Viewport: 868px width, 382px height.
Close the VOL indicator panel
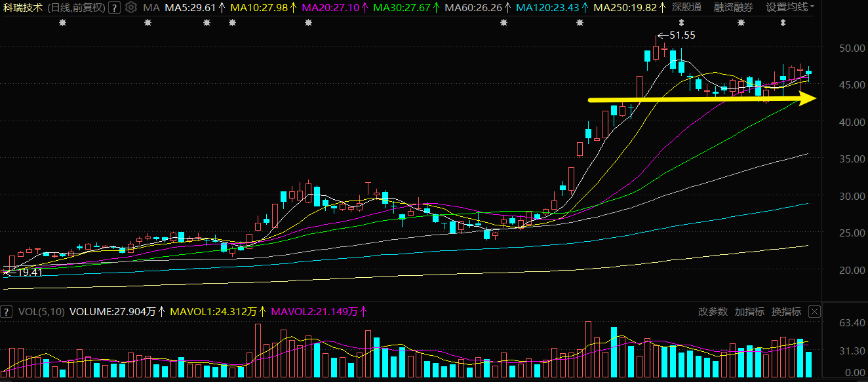coord(815,312)
